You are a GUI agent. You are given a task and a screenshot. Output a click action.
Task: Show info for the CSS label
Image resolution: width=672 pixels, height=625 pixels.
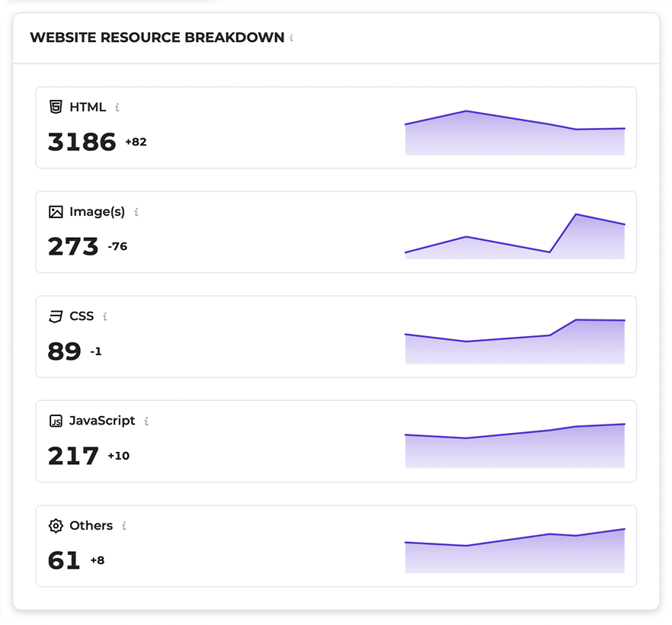click(x=105, y=317)
